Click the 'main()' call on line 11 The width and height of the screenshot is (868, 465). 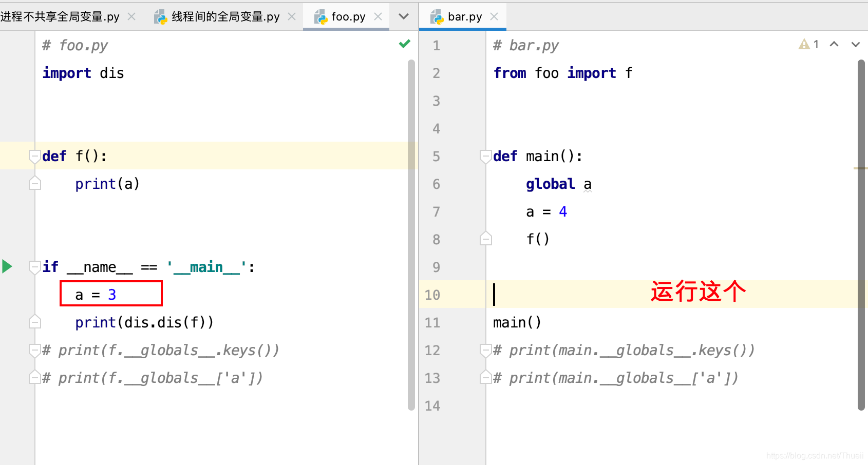pyautogui.click(x=517, y=322)
